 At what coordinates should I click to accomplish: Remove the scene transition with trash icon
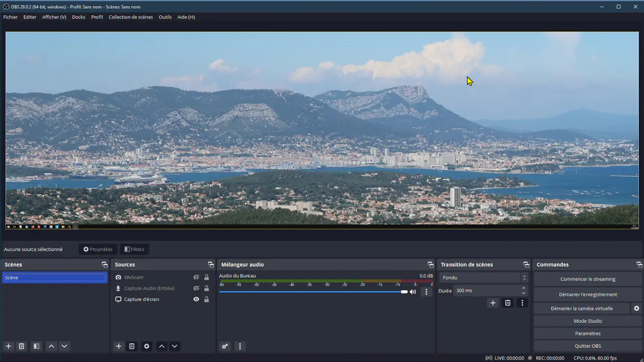(x=508, y=303)
